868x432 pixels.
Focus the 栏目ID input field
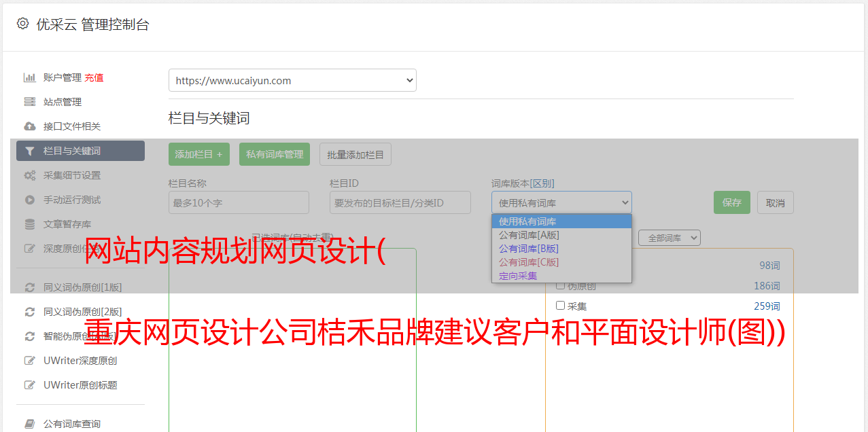point(400,202)
